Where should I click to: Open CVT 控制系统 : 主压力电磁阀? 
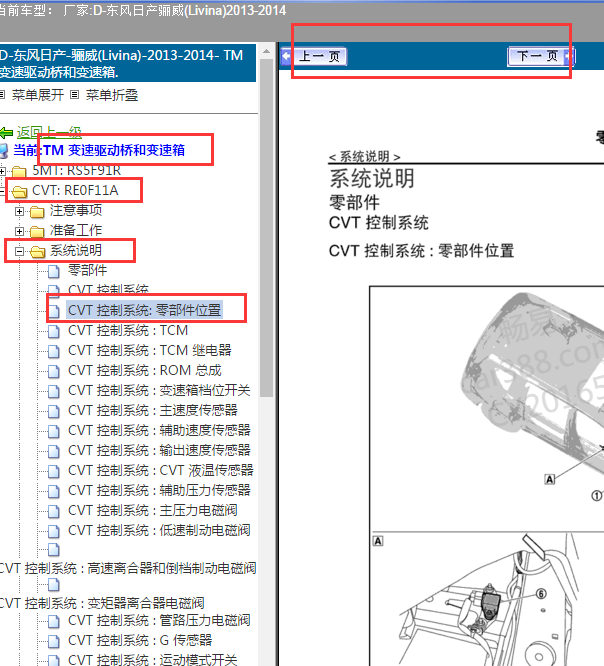[153, 510]
